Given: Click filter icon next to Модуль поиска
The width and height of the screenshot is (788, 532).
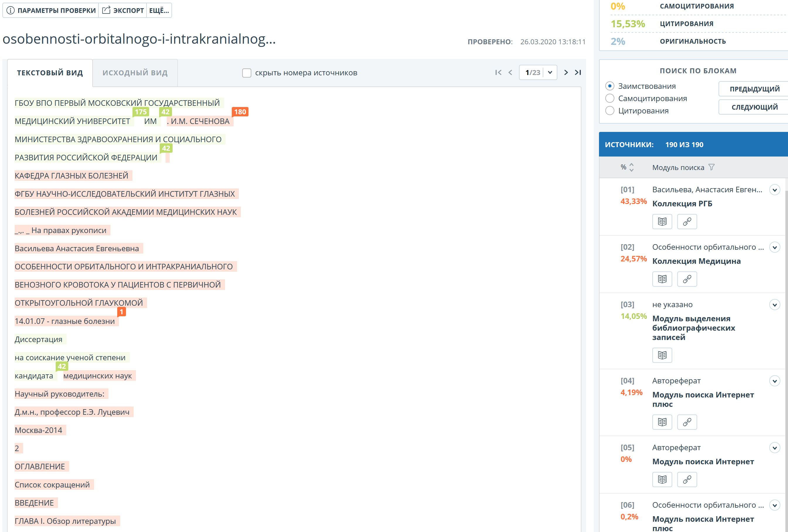Looking at the screenshot, I should (712, 167).
